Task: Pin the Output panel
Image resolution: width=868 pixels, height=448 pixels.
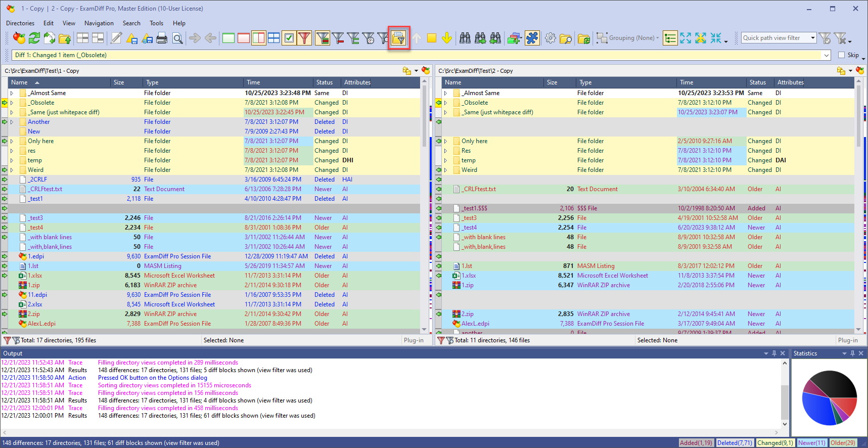Action: [774, 353]
